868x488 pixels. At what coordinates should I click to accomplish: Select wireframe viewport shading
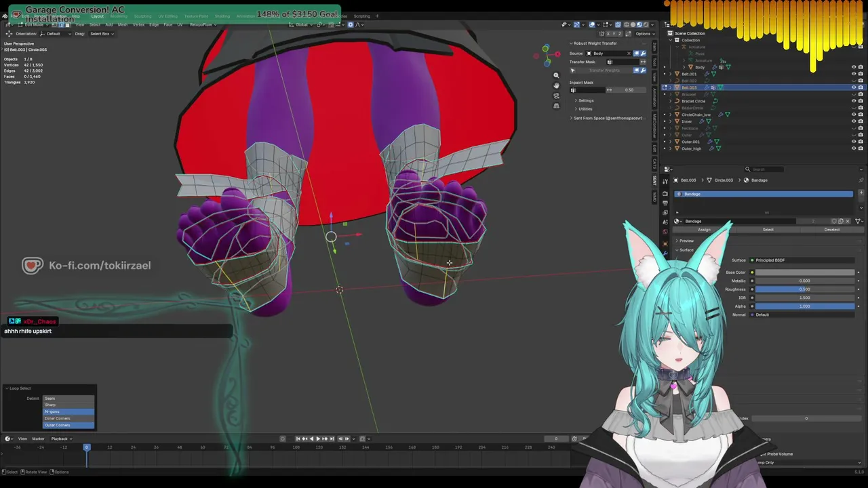626,24
